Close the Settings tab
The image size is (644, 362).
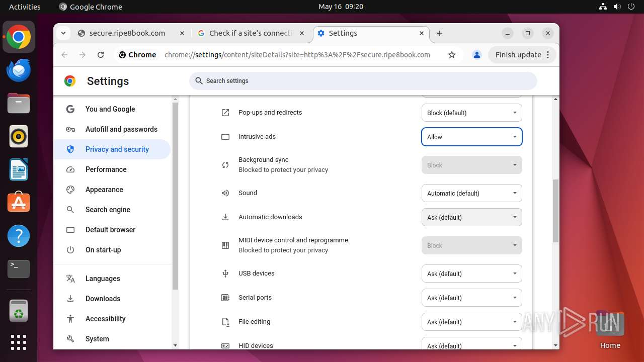point(422,33)
